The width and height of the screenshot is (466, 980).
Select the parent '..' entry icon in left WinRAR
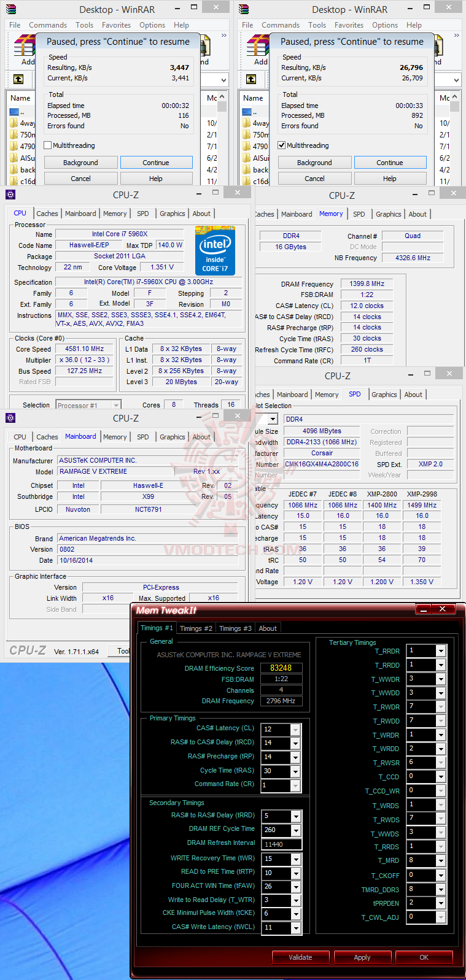pyautogui.click(x=14, y=112)
